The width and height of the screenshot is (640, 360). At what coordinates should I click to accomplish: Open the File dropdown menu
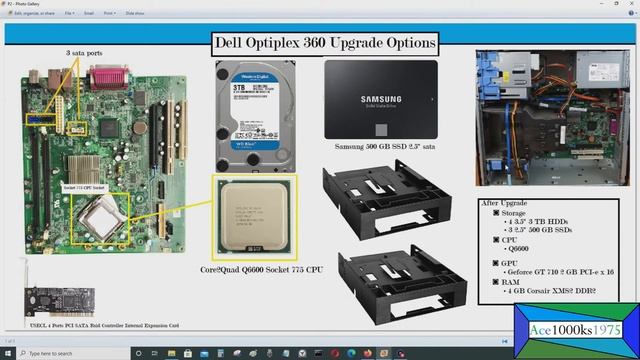[x=69, y=13]
